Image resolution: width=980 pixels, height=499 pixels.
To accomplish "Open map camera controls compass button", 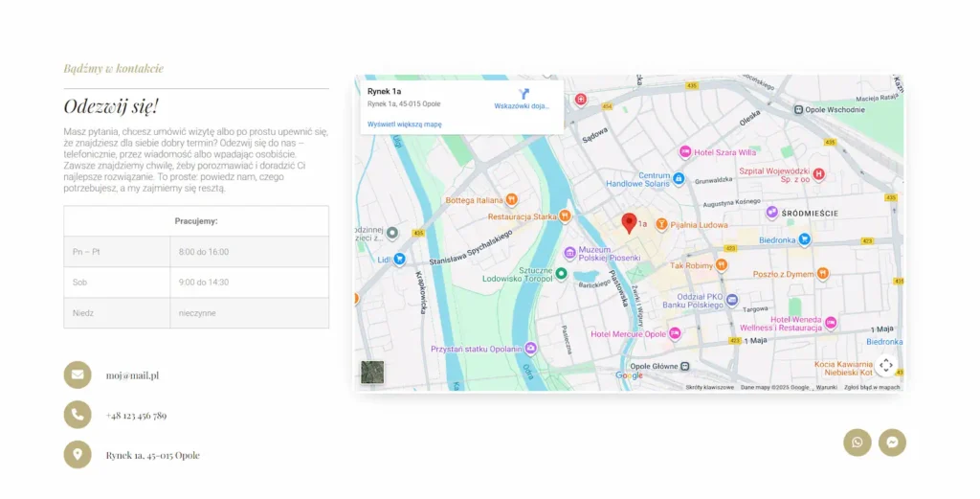I will (x=886, y=365).
